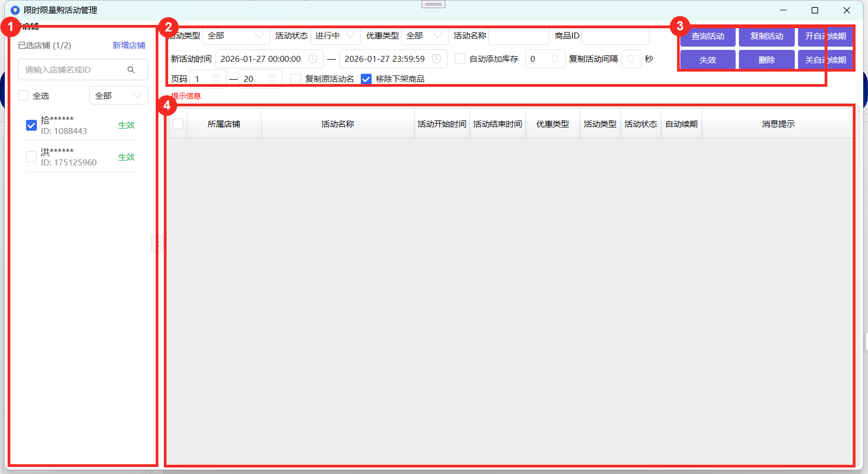Click the 活动开始时间 column header
Image resolution: width=868 pixels, height=474 pixels.
click(442, 124)
